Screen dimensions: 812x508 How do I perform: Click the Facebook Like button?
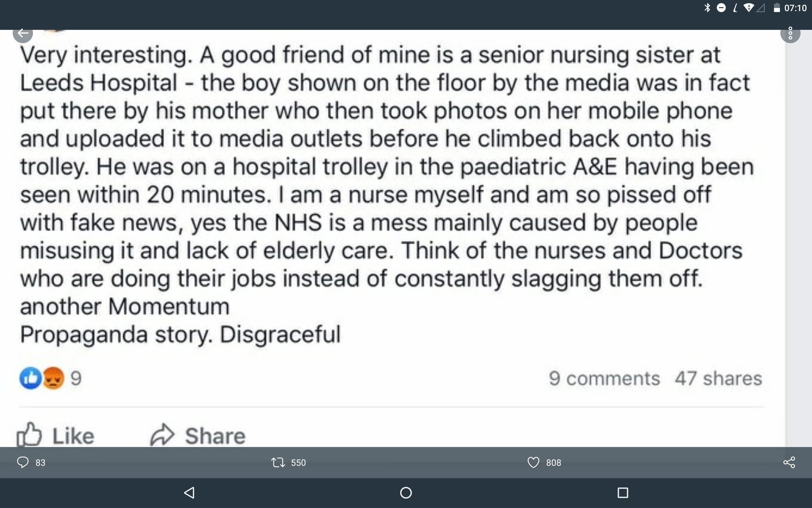pyautogui.click(x=55, y=435)
